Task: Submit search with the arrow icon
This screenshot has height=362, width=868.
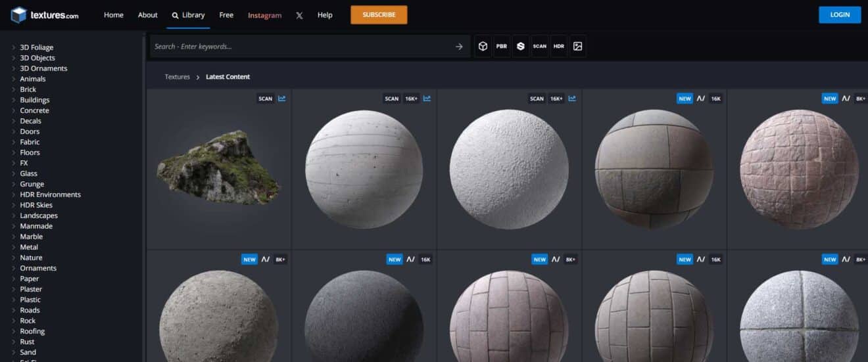Action: pyautogui.click(x=459, y=47)
